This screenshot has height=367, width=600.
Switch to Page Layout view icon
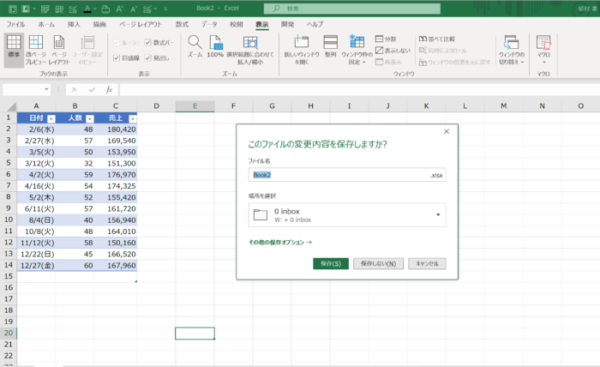(x=59, y=42)
